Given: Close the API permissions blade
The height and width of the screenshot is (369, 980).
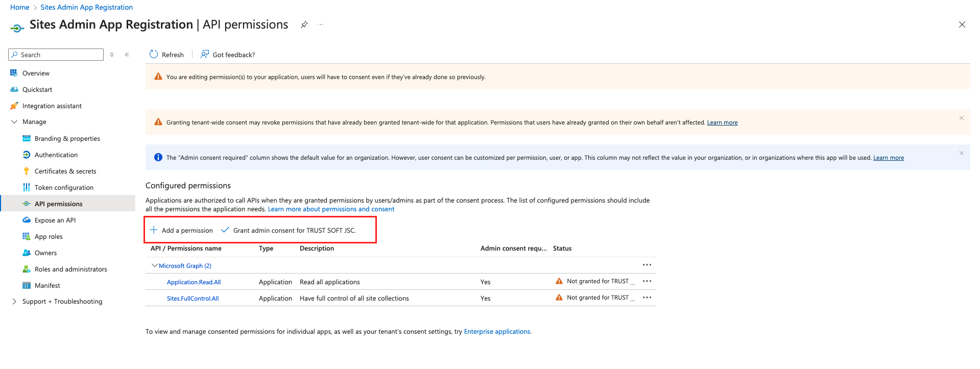Looking at the screenshot, I should pos(962,24).
